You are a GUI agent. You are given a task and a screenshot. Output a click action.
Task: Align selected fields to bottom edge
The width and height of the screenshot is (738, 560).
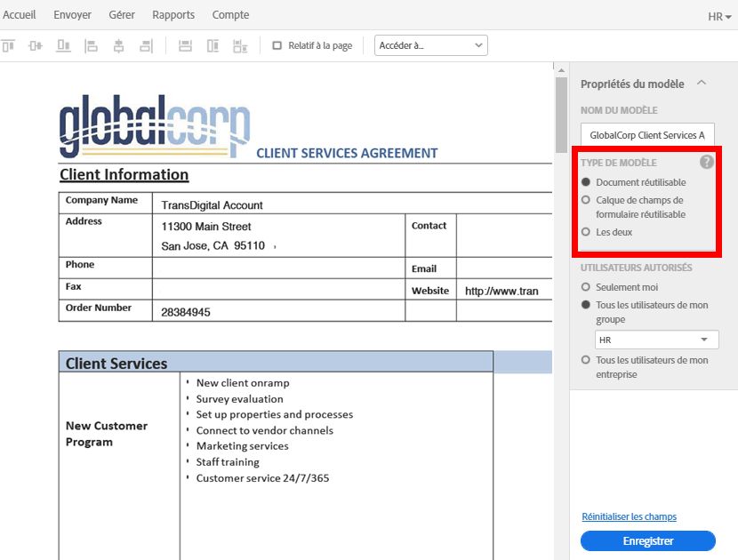click(x=63, y=45)
